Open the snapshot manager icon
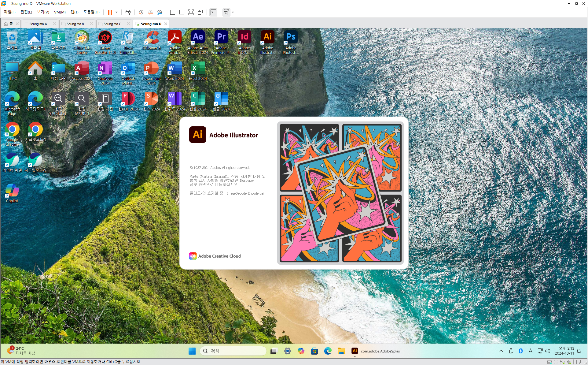This screenshot has width=588, height=365. coord(160,12)
